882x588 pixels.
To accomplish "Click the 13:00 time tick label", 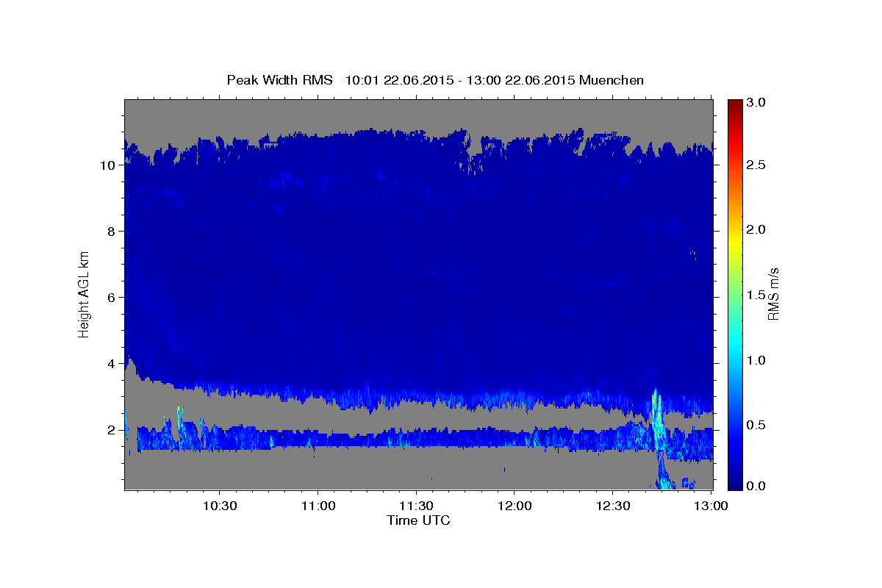I will point(711,506).
